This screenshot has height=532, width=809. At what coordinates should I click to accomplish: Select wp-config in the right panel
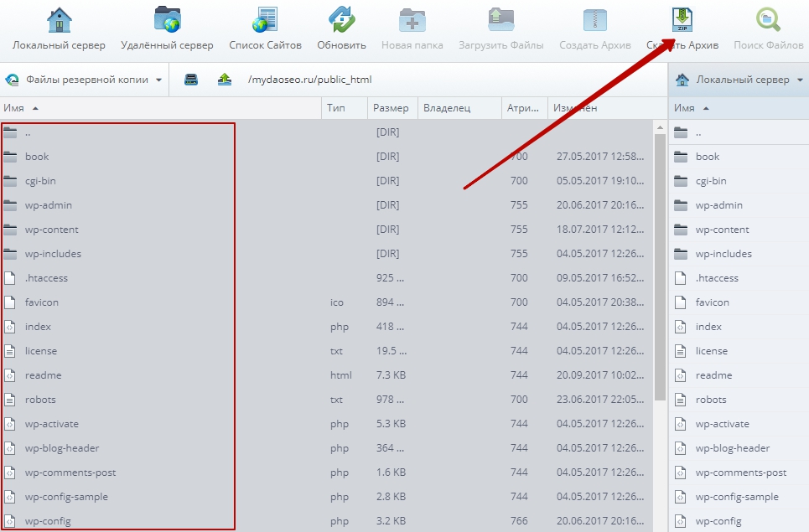[739, 520]
